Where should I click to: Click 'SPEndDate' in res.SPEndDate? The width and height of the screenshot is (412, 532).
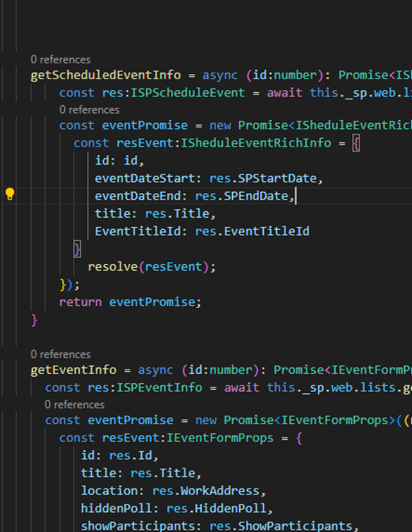256,196
